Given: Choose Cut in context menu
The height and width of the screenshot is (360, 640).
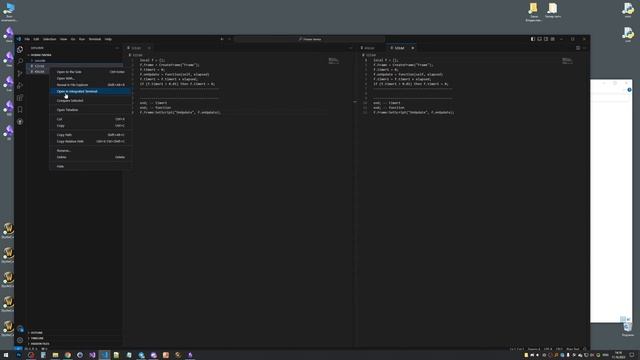Looking at the screenshot, I should pos(90,119).
